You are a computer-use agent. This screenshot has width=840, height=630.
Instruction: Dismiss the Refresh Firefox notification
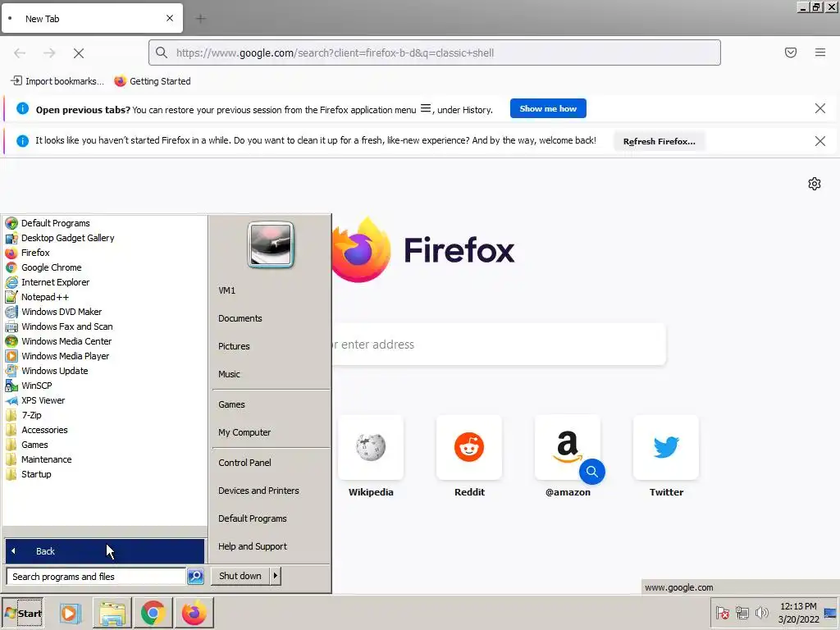[819, 141]
